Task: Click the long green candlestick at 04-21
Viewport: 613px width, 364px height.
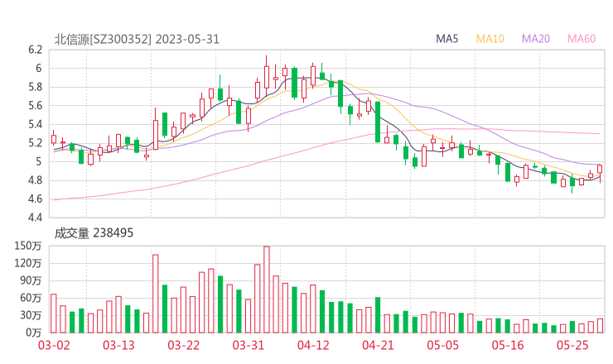Action: coord(378,122)
